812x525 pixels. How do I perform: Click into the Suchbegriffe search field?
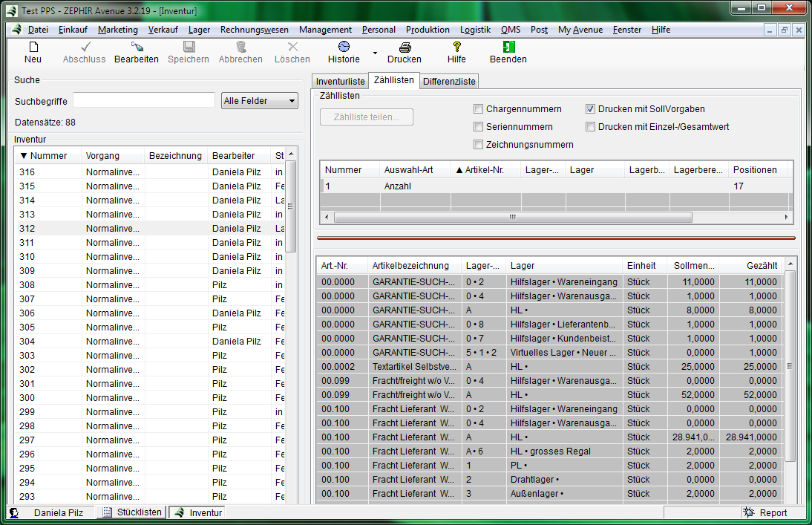144,100
